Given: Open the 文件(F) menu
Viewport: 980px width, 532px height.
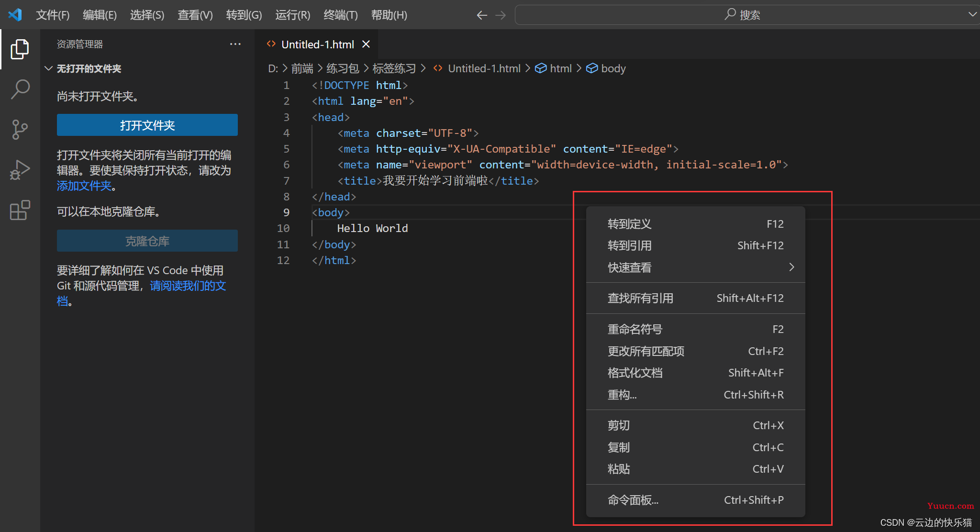Looking at the screenshot, I should pyautogui.click(x=53, y=15).
